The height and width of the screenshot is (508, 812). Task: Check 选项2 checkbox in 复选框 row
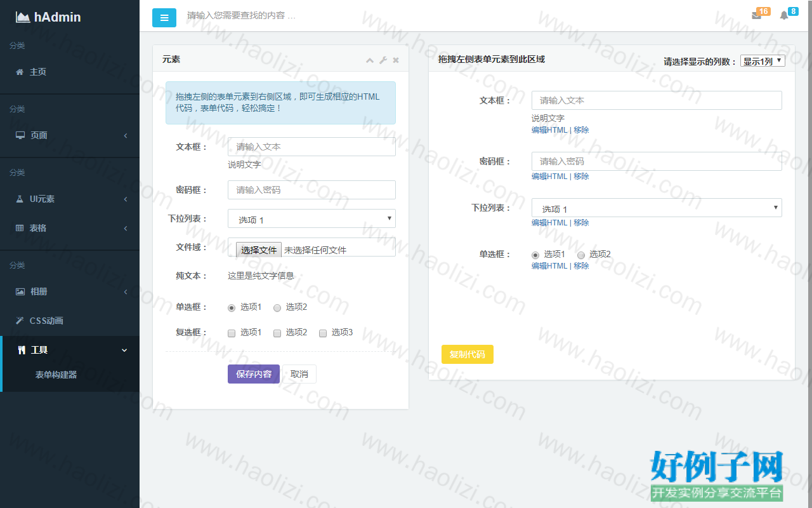pyautogui.click(x=277, y=333)
